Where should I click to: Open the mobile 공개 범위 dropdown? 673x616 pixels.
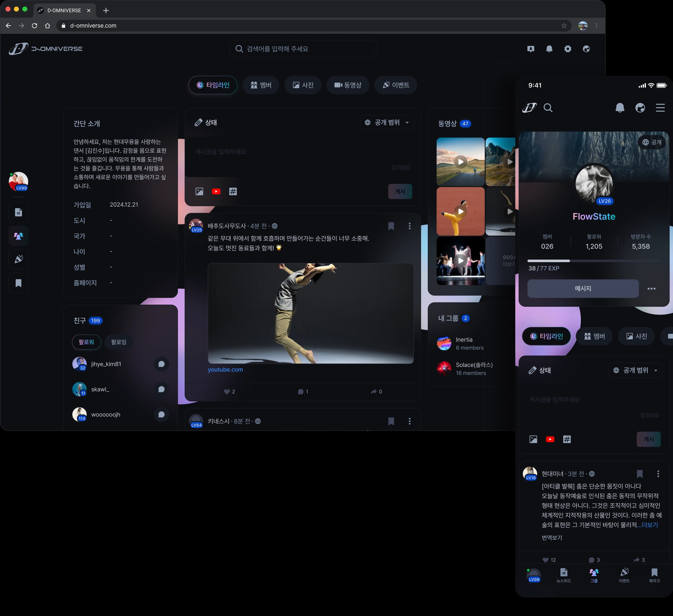tap(635, 370)
